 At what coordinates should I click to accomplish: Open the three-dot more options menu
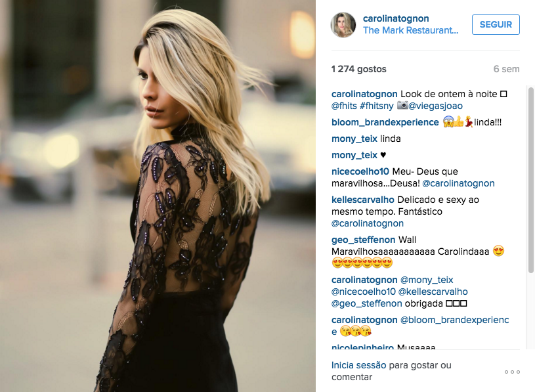point(512,372)
